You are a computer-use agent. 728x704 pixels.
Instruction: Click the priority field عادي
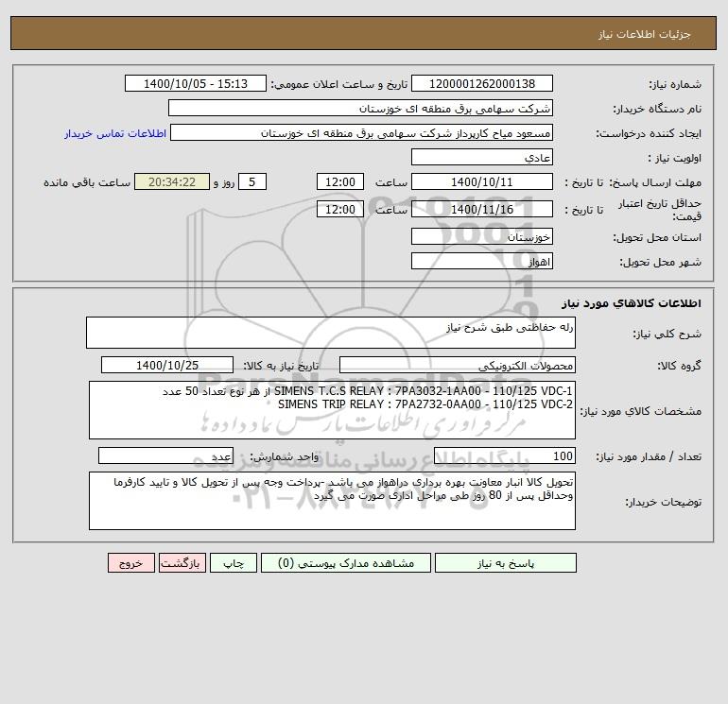(482, 157)
